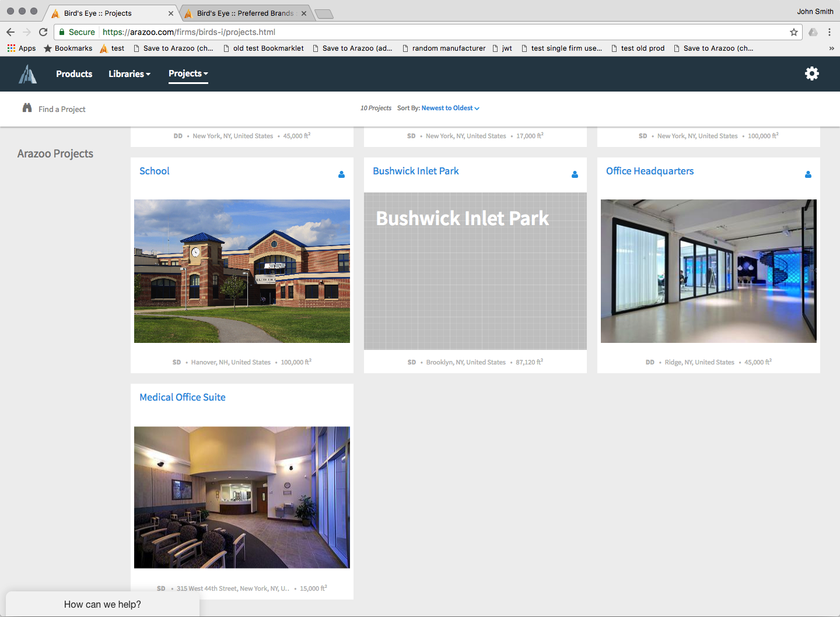
Task: Open the bookmarks overflow chevron
Action: 832,48
